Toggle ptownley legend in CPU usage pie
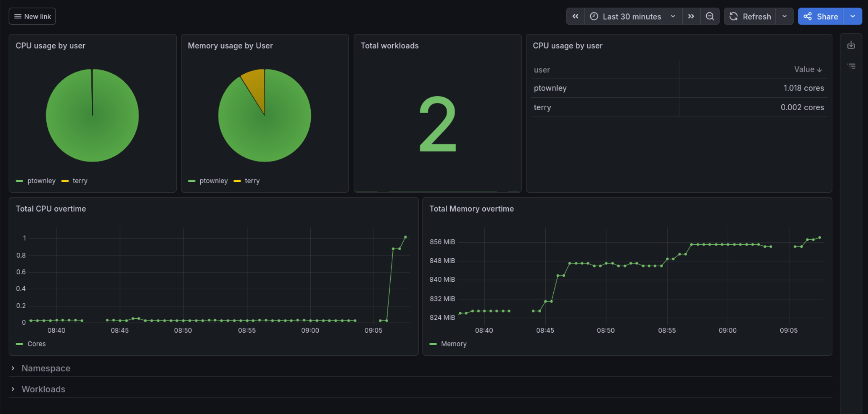The width and height of the screenshot is (868, 414). [41, 181]
